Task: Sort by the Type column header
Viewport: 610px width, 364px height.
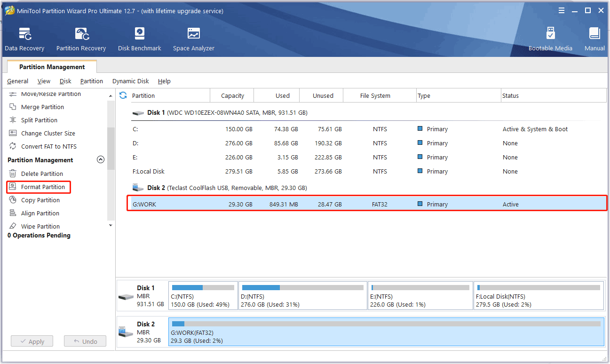Action: click(459, 95)
